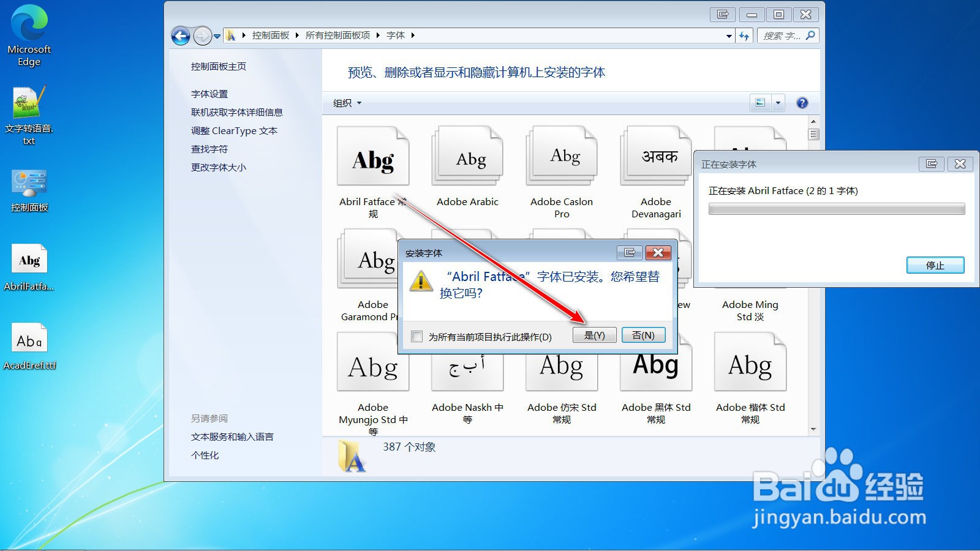The image size is (980, 551).
Task: Open the help question mark icon
Action: 802,103
